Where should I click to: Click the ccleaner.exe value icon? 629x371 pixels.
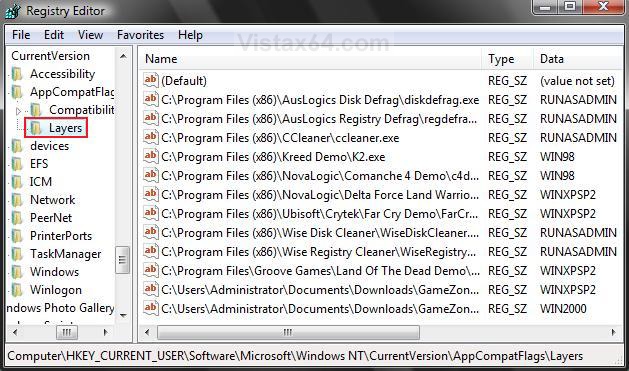click(x=151, y=137)
